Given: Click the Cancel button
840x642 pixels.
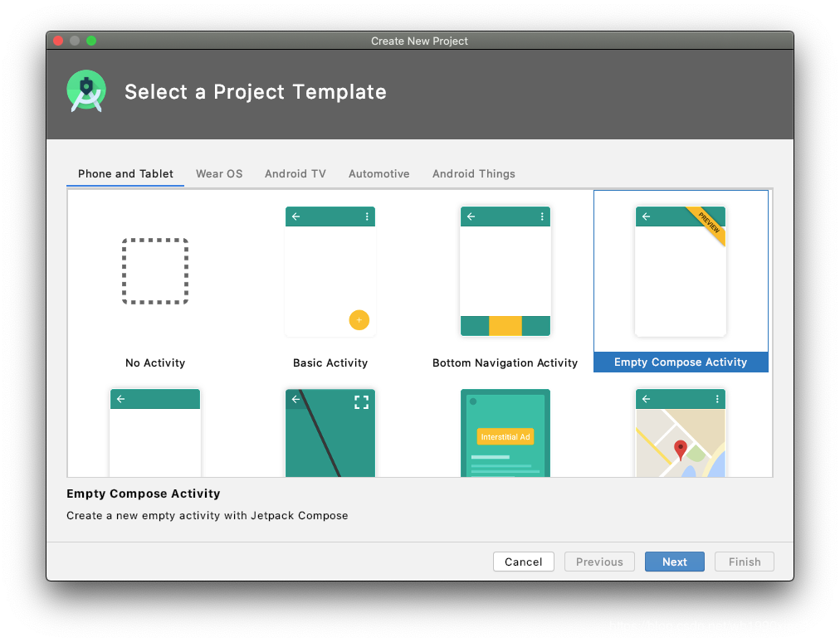Looking at the screenshot, I should point(524,562).
